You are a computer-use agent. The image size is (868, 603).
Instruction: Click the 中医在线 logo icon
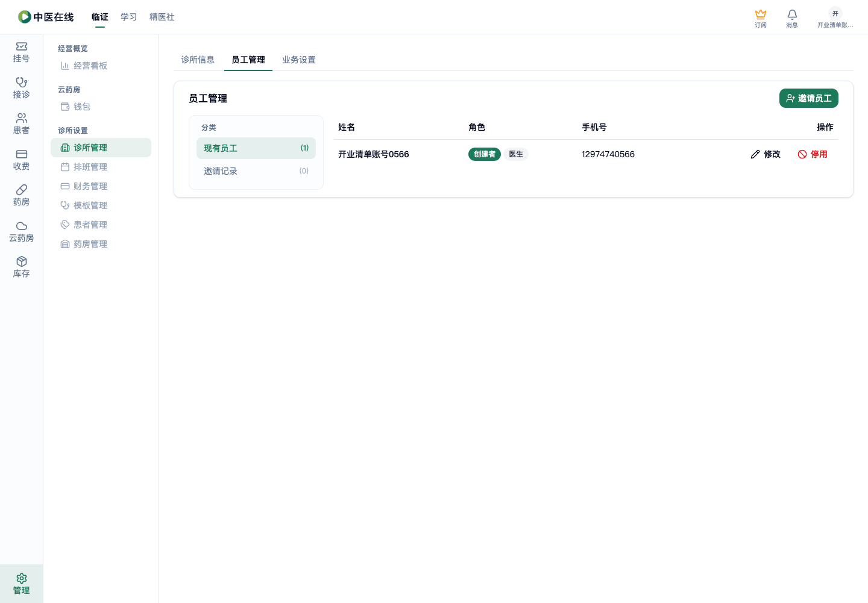tap(24, 17)
